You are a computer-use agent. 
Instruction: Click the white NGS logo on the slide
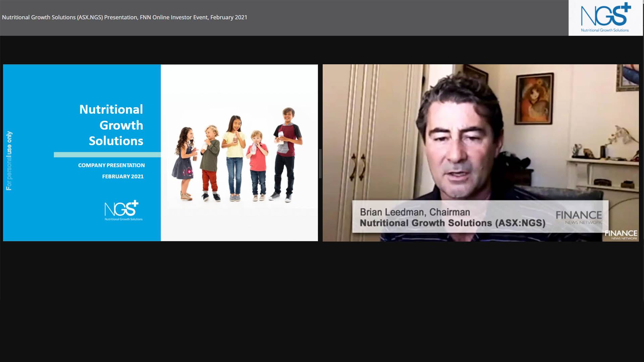click(122, 210)
